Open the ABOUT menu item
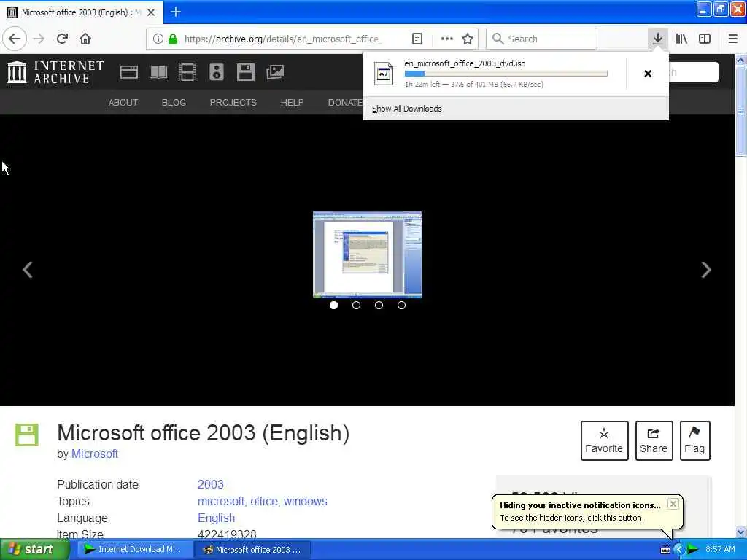747x560 pixels. (123, 102)
